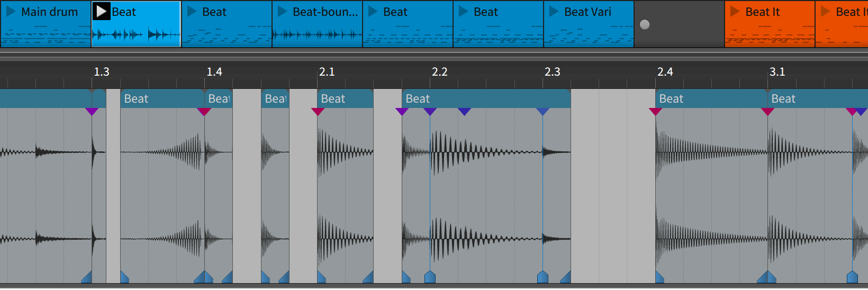868x290 pixels.
Task: Click ruler position 2.1
Action: click(327, 72)
